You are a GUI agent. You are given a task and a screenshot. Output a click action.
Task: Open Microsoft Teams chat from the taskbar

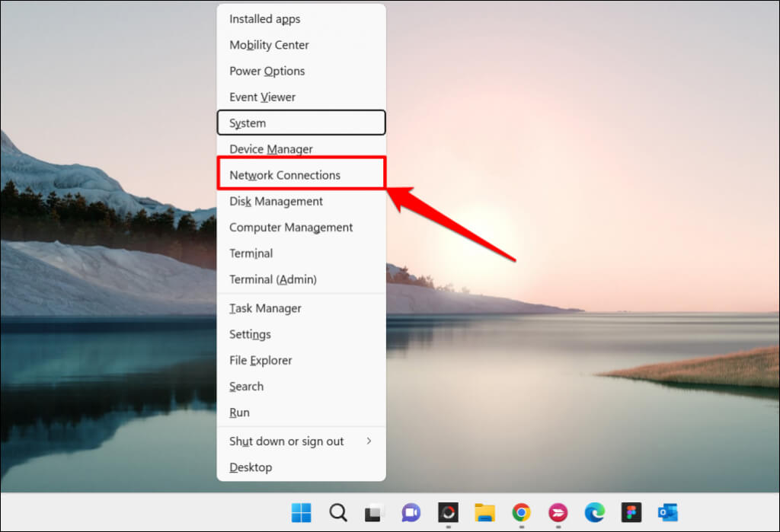(x=411, y=512)
